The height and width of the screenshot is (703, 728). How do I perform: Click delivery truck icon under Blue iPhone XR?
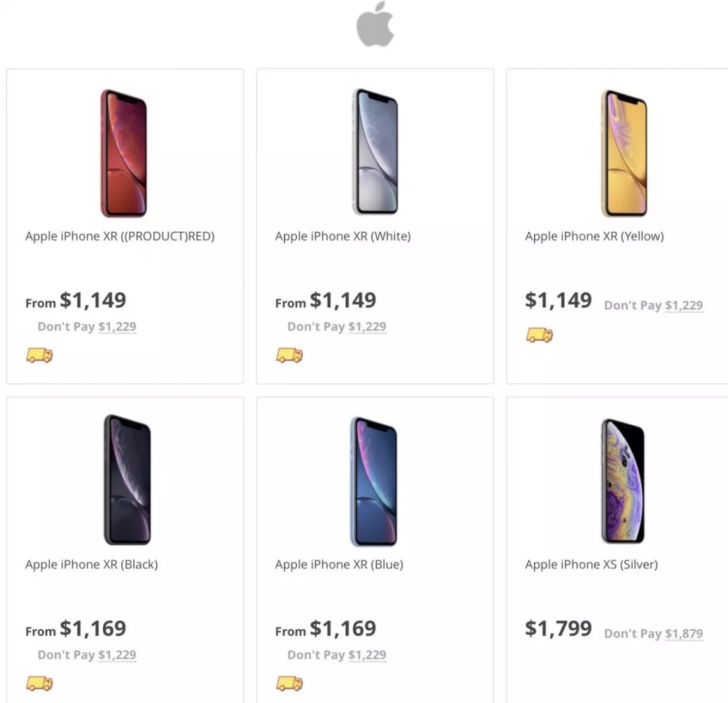point(290,683)
